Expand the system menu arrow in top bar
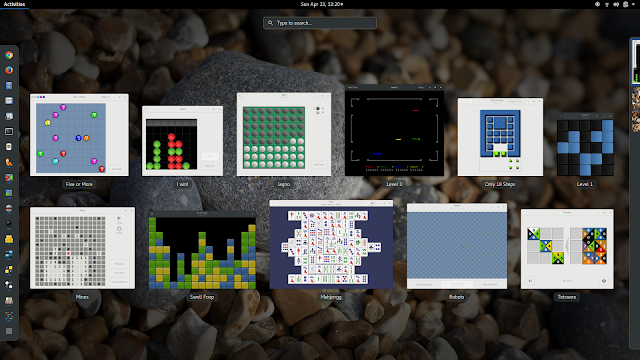640x360 pixels. pyautogui.click(x=633, y=4)
